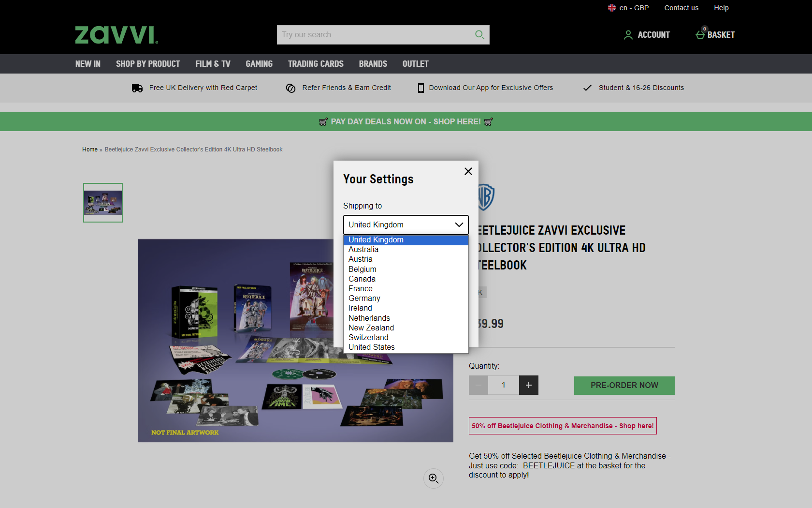Close the Your Settings dialog
812x508 pixels.
(468, 171)
